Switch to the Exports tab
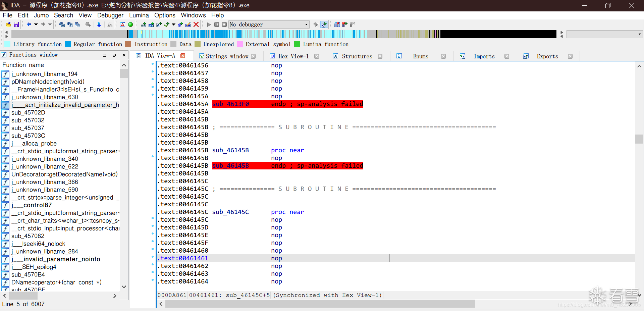 547,56
